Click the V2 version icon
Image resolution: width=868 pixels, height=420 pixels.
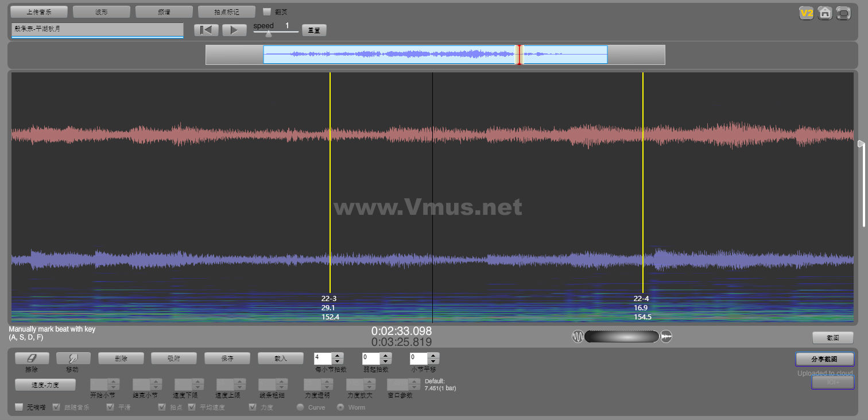[x=807, y=13]
